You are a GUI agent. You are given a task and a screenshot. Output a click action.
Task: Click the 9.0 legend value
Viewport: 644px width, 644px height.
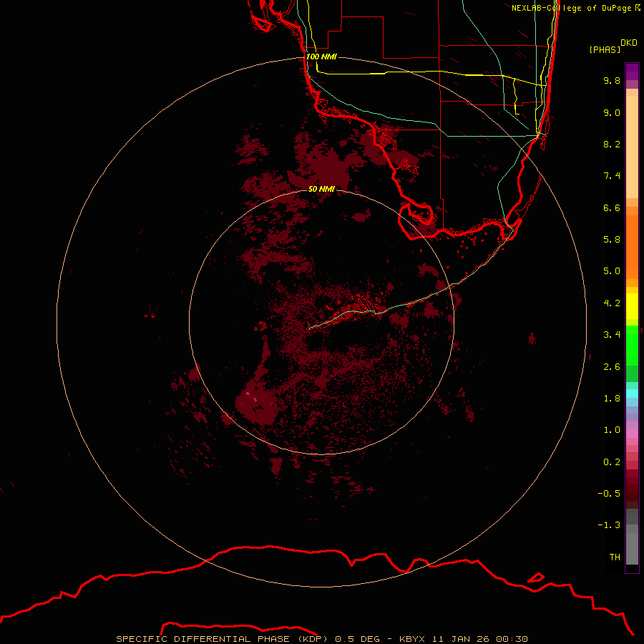click(612, 112)
